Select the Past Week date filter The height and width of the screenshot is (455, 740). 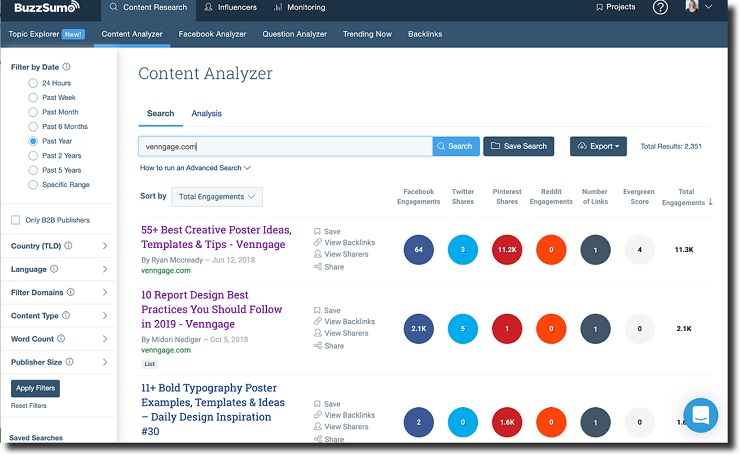(33, 98)
